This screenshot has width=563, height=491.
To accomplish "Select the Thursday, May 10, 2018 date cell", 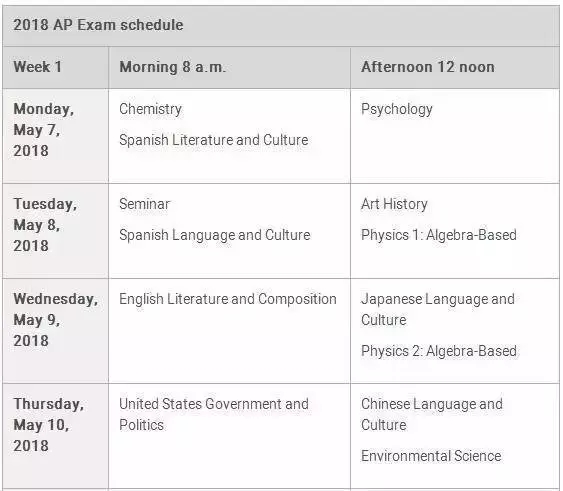I will tap(55, 436).
